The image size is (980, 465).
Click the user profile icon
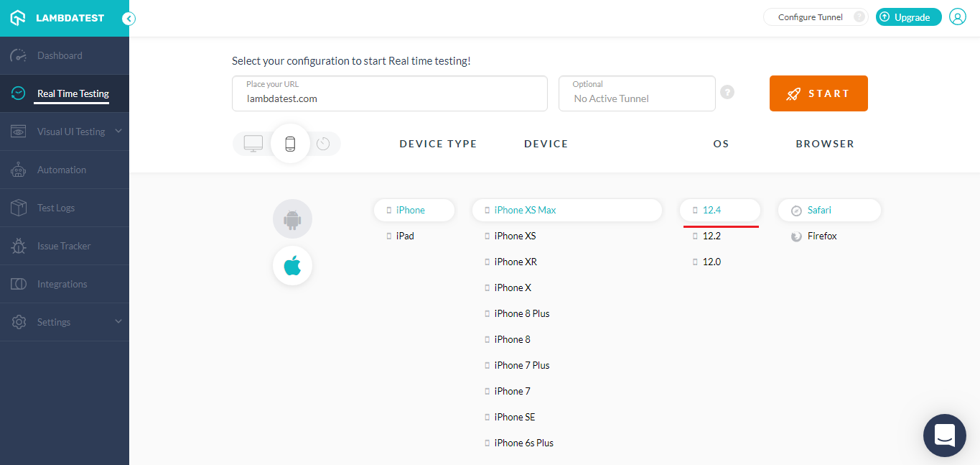(958, 17)
